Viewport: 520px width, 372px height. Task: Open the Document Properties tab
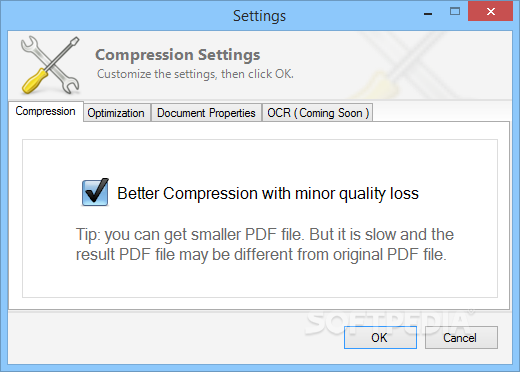pos(206,113)
